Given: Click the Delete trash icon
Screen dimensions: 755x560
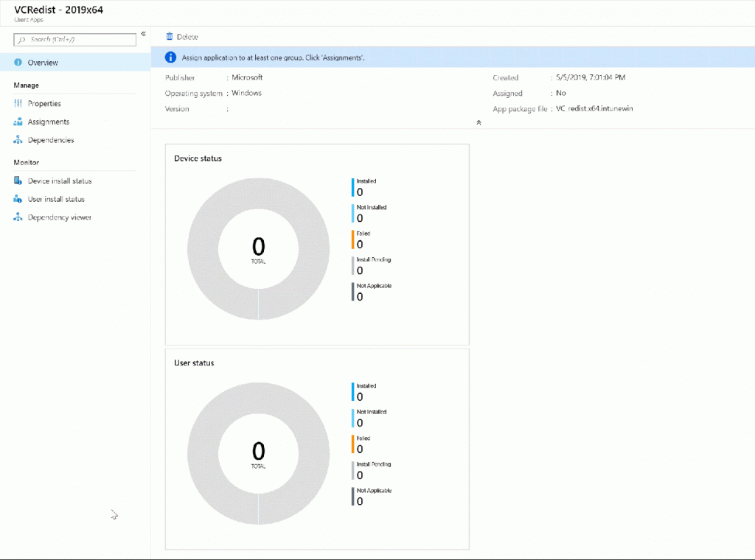Looking at the screenshot, I should point(170,37).
